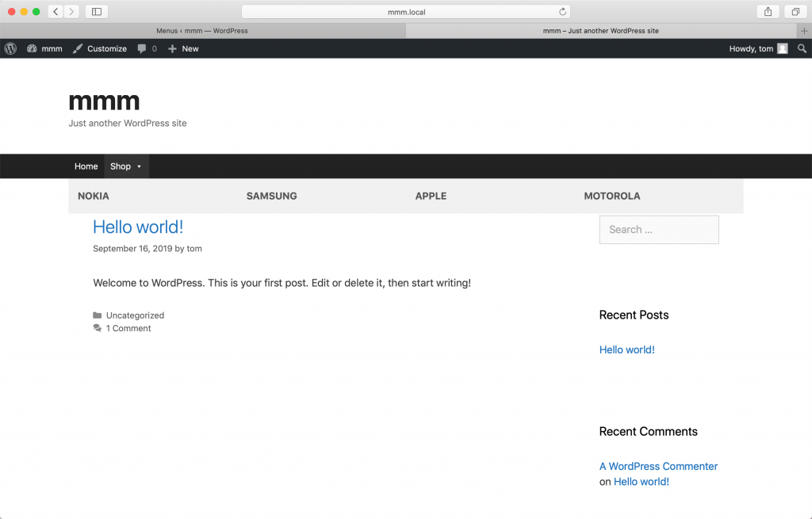The width and height of the screenshot is (812, 519).
Task: Click the Uncategorized category link
Action: [135, 315]
